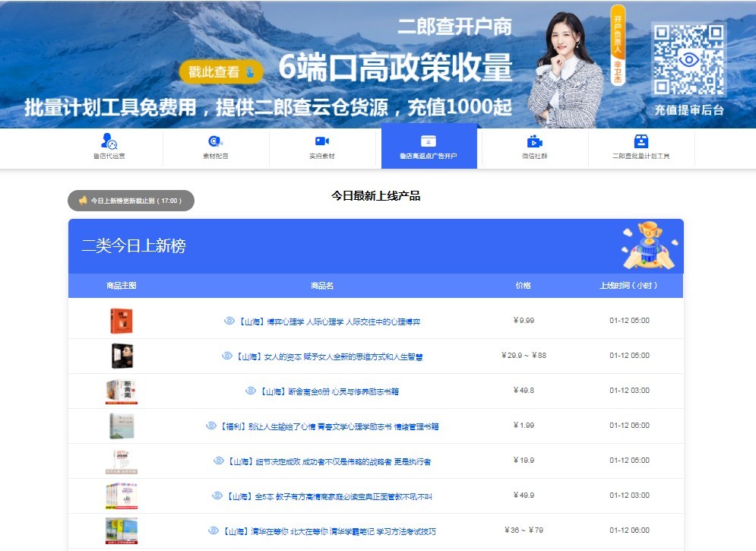Screen dimensions: 756x551
Task: Click the trophy icon on 二类今日上新榜 header
Action: tap(650, 245)
